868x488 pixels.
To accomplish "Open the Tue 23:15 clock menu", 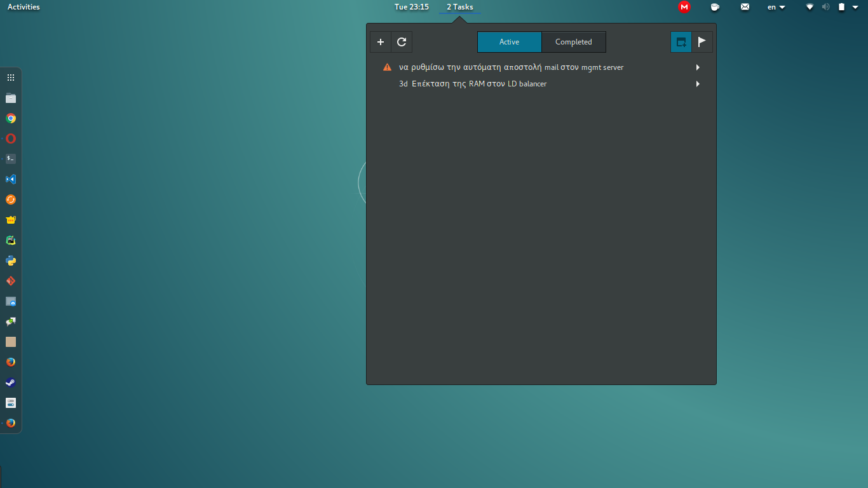I will (411, 7).
